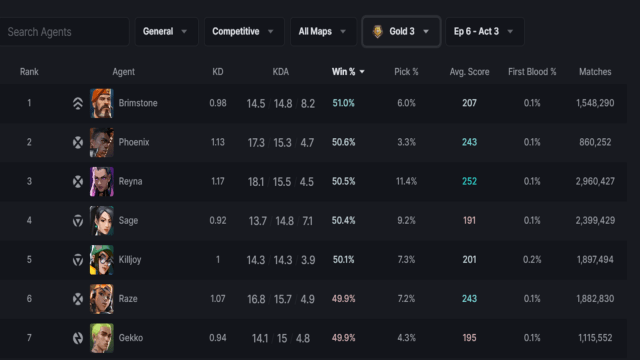Click the Search Agents input field
640x360 pixels.
[64, 31]
